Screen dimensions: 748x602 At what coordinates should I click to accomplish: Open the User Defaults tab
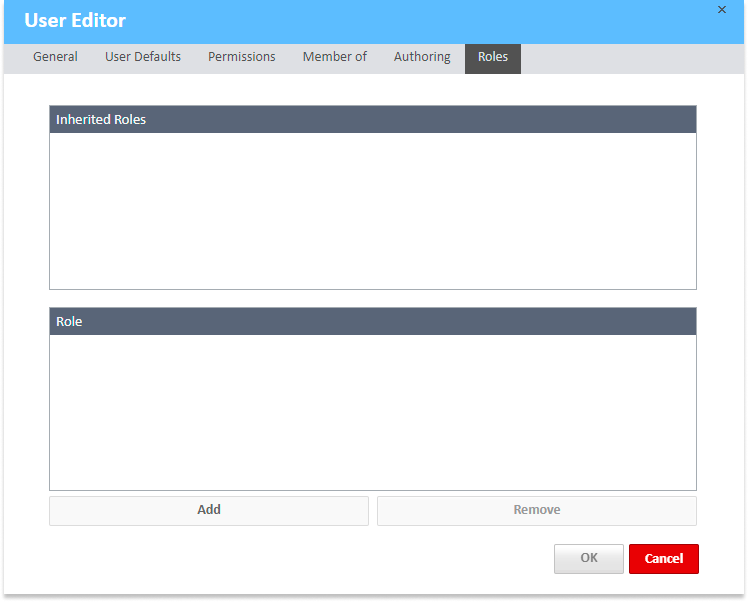(x=143, y=57)
